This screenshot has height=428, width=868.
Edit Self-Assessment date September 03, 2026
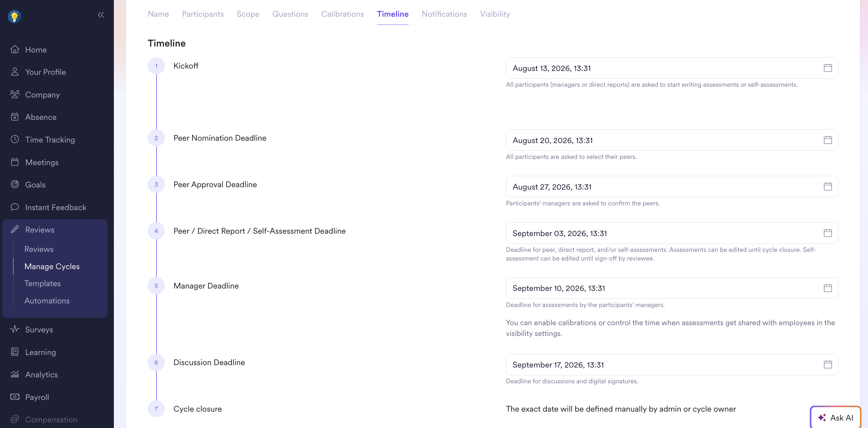pyautogui.click(x=672, y=233)
